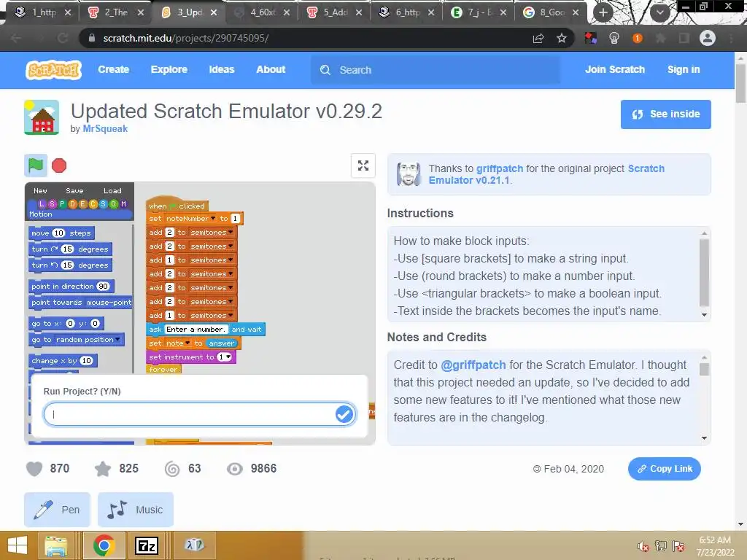The image size is (747, 560).
Task: Open the About page
Action: point(271,69)
